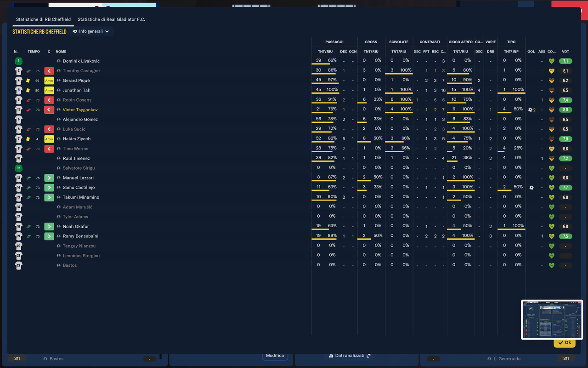Sort by the PASSAGGI TNT/RIU column header
588x368 pixels.
click(x=325, y=52)
